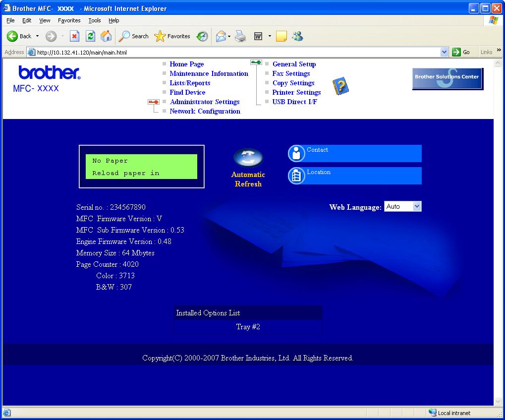This screenshot has height=420, width=505.
Task: Click the Location field
Action: tap(363, 176)
